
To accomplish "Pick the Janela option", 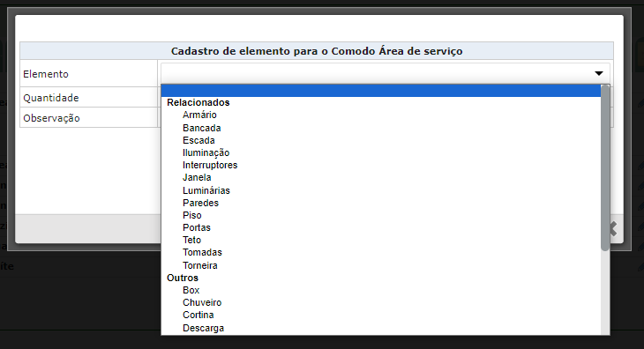I will (x=197, y=177).
